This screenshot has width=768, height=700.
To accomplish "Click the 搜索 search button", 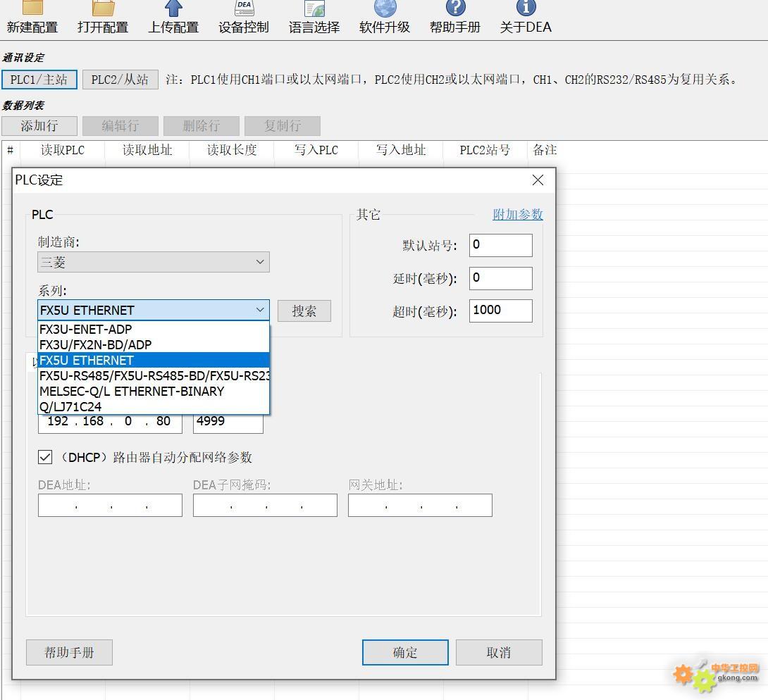I will [304, 311].
